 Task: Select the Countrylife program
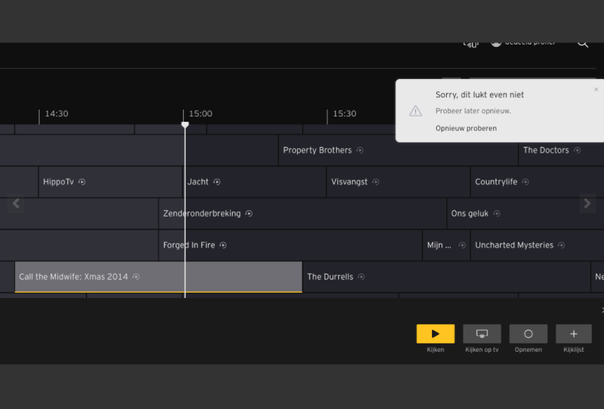click(x=537, y=182)
